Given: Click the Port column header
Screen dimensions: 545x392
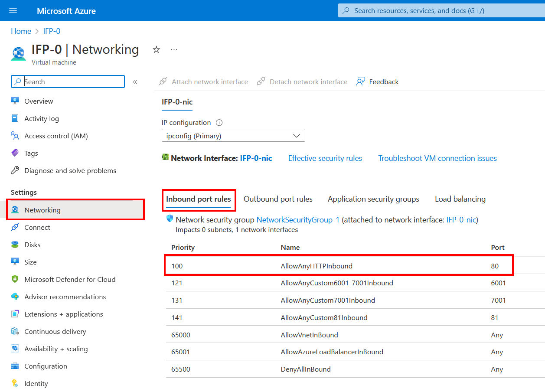Looking at the screenshot, I should (498, 247).
